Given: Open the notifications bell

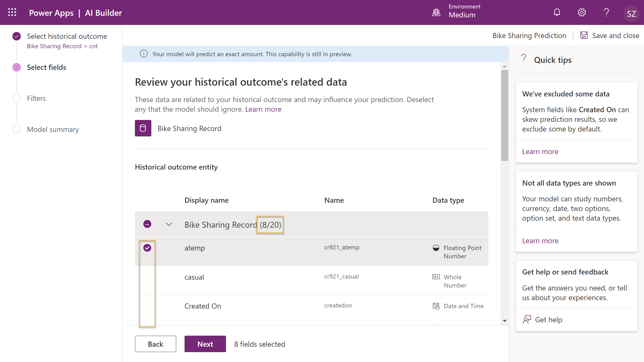Looking at the screenshot, I should click(x=557, y=12).
